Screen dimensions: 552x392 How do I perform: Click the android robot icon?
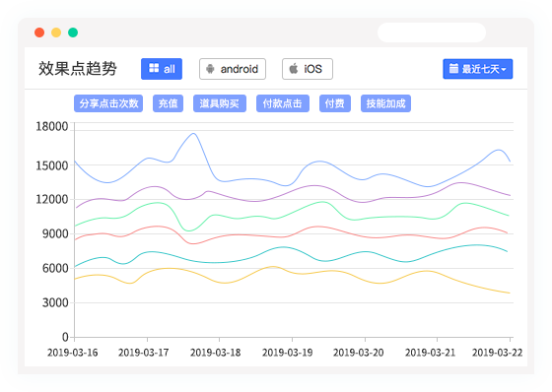[210, 69]
